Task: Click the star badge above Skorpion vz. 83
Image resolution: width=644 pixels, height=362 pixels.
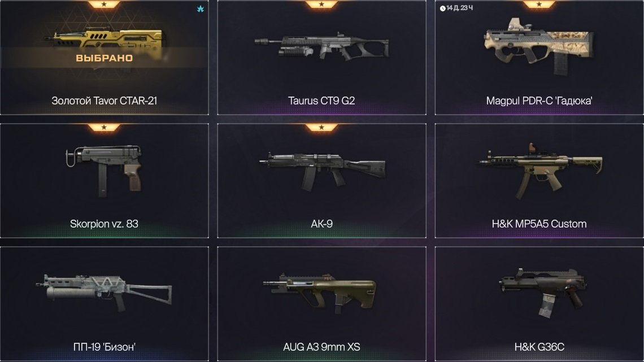Action: 104,127
